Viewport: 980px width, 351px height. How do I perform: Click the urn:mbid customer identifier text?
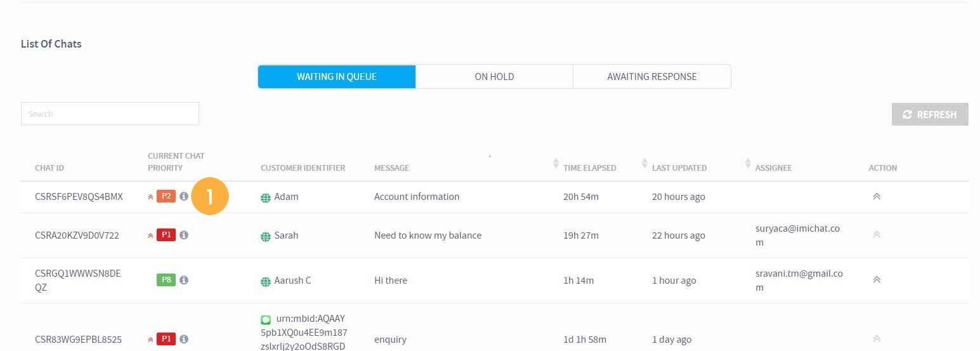(304, 332)
